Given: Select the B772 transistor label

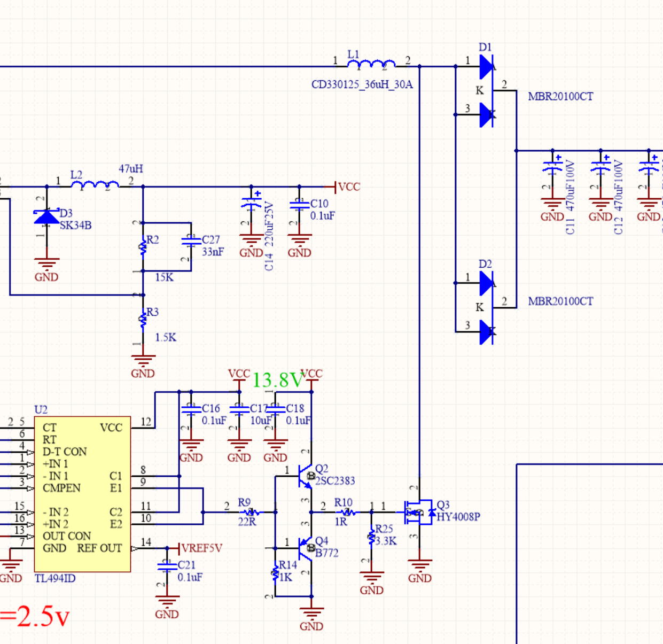Looking at the screenshot, I should (x=326, y=553).
